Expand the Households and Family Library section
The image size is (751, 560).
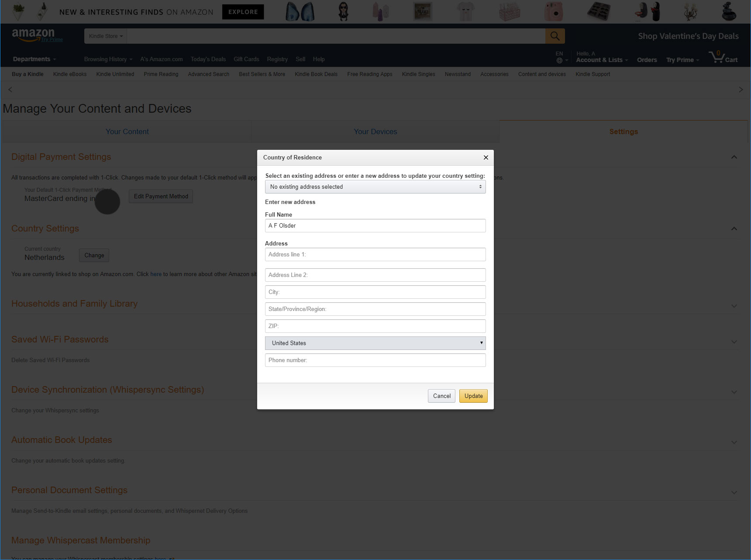(x=734, y=306)
